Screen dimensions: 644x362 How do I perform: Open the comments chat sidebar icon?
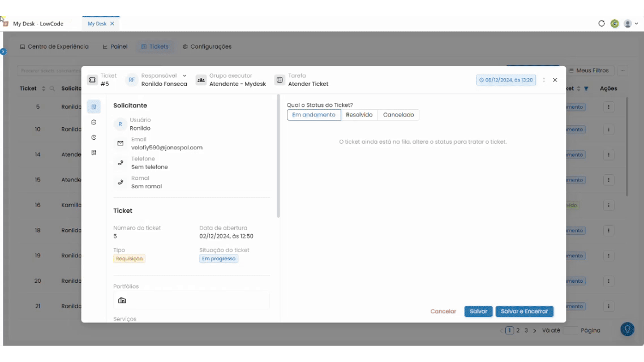coord(93,122)
